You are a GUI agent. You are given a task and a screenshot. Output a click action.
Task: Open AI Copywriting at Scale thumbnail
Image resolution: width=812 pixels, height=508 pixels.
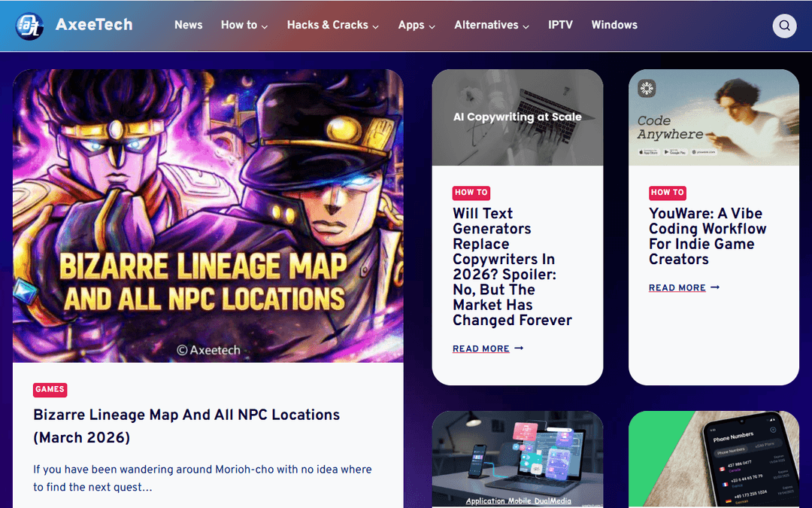coord(517,117)
